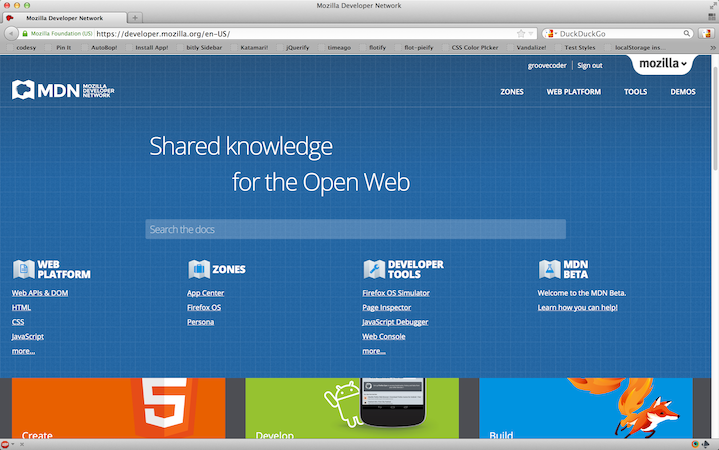Click the MDN logo in the header
The height and width of the screenshot is (450, 719).
point(63,90)
